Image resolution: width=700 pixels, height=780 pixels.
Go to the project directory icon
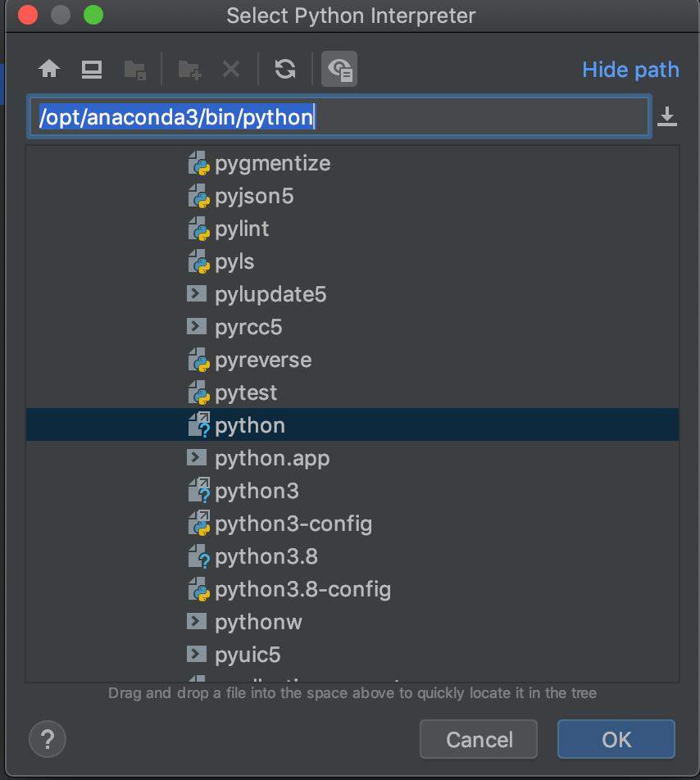[134, 70]
